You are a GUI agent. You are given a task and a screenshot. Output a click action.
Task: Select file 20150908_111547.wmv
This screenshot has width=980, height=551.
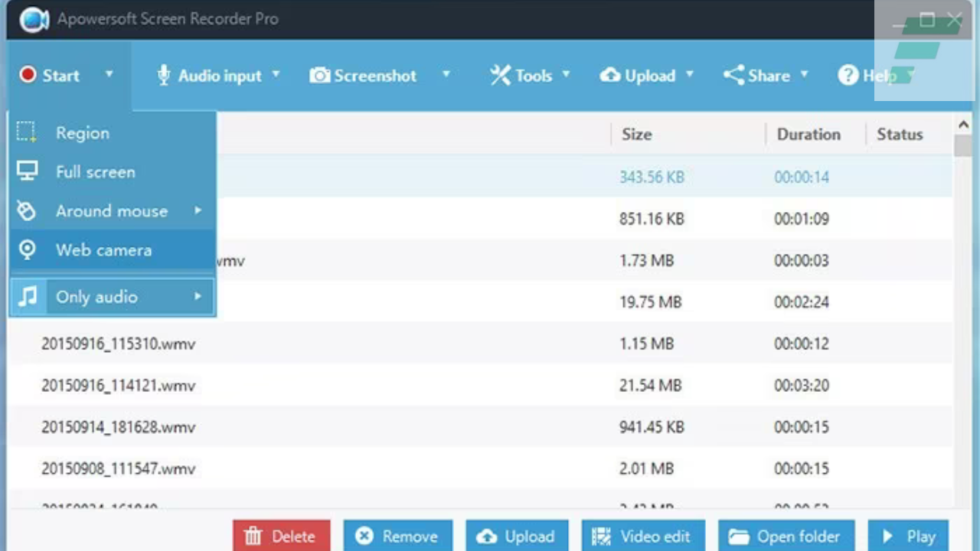119,468
